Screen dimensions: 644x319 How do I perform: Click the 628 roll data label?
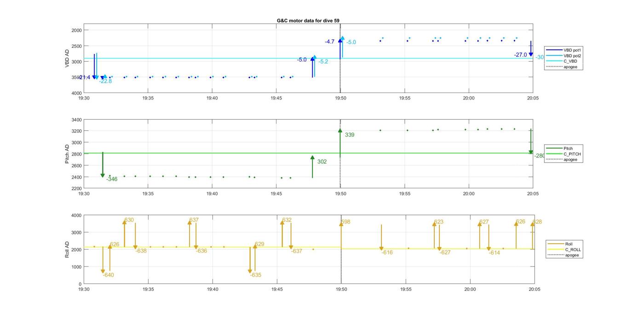coord(537,222)
